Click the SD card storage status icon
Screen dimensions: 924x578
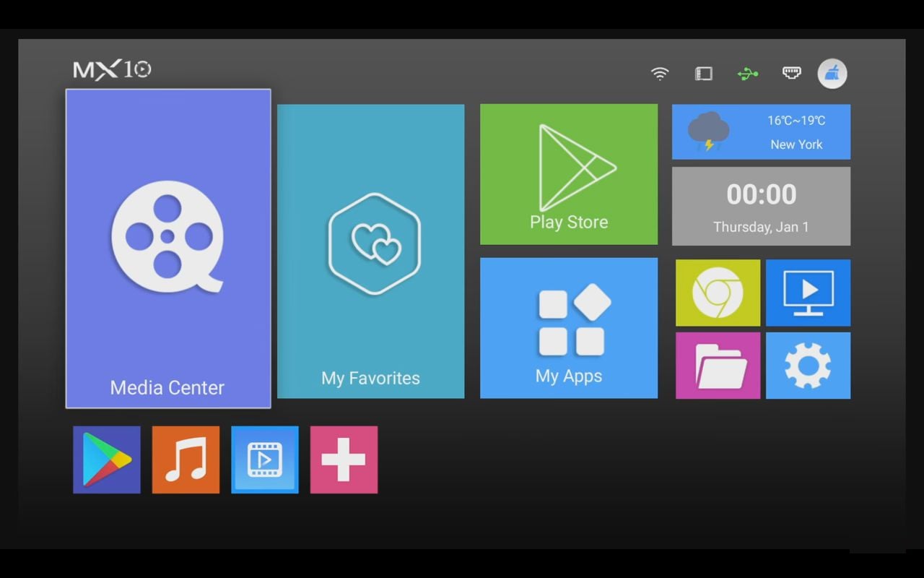point(704,73)
